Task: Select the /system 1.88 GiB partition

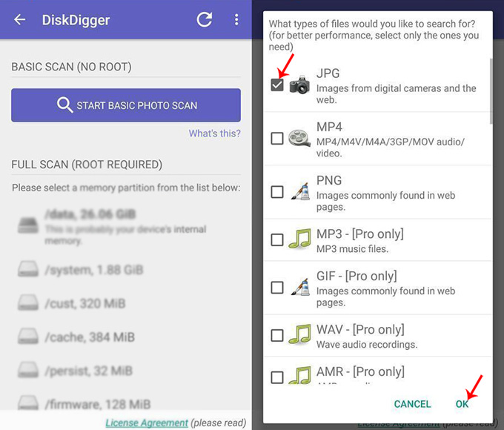Action: pyautogui.click(x=126, y=270)
